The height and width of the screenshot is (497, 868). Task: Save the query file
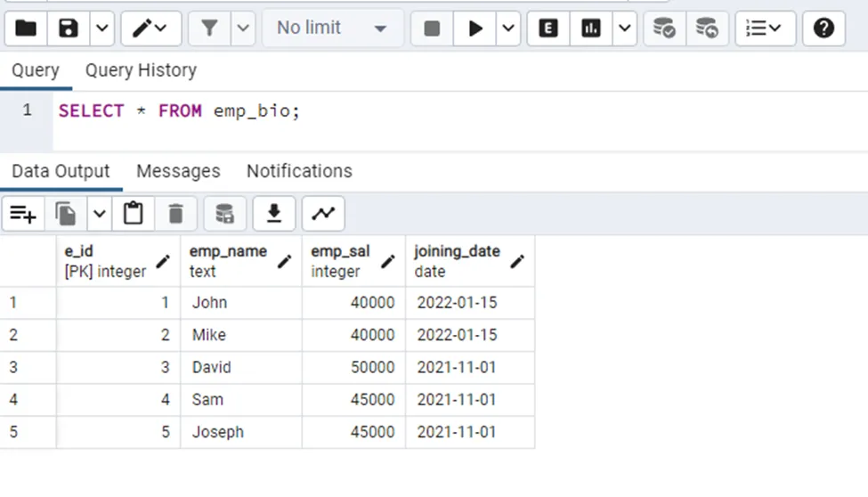pyautogui.click(x=69, y=29)
